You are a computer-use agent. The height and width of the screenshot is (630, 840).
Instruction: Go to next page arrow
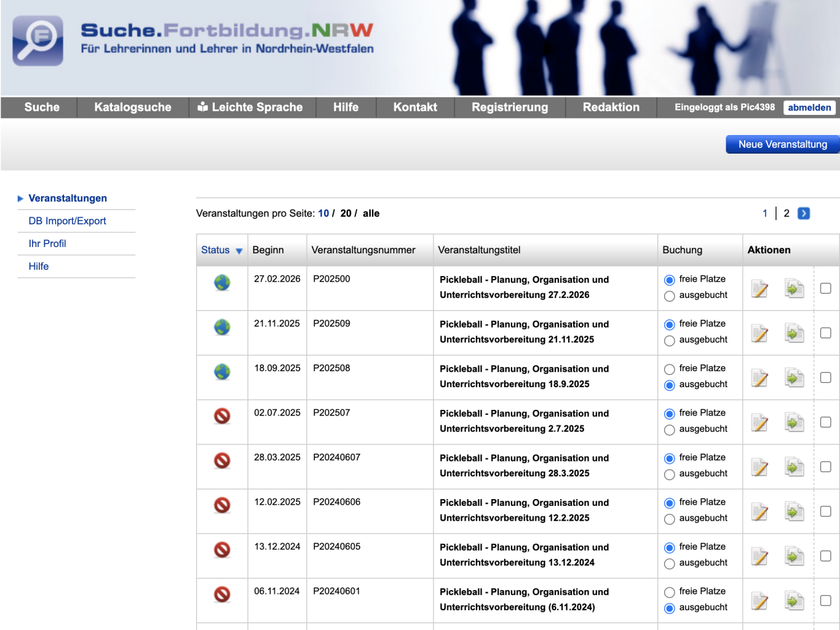[x=803, y=213]
